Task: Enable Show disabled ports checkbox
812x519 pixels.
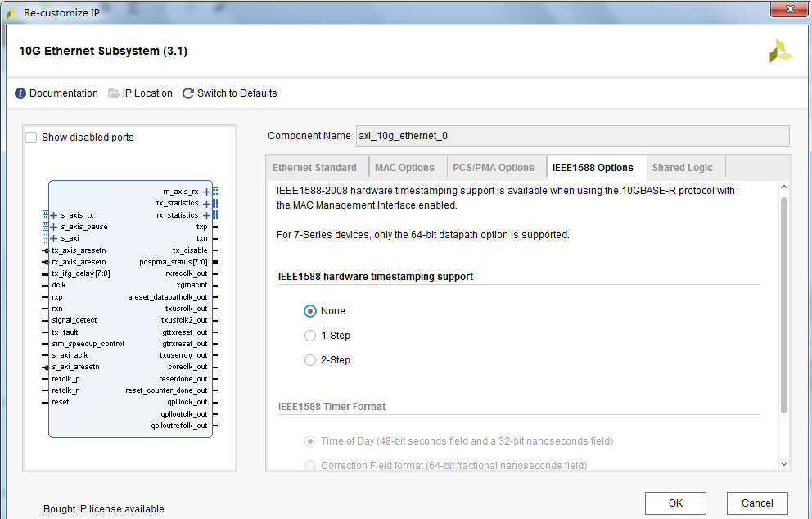Action: [32, 138]
